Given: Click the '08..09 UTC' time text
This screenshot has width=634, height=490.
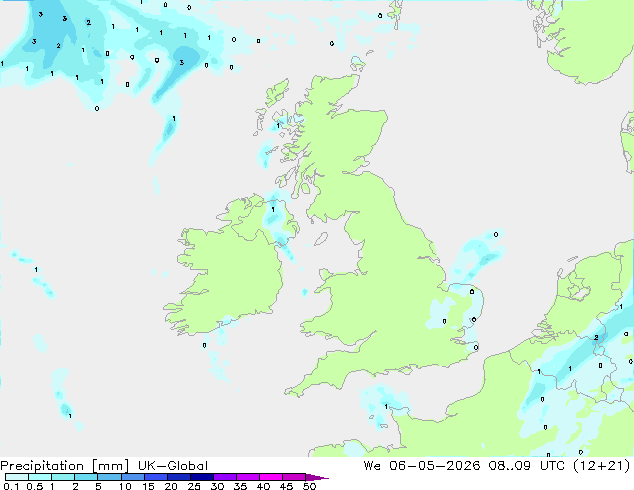Looking at the screenshot, I should [526, 466].
